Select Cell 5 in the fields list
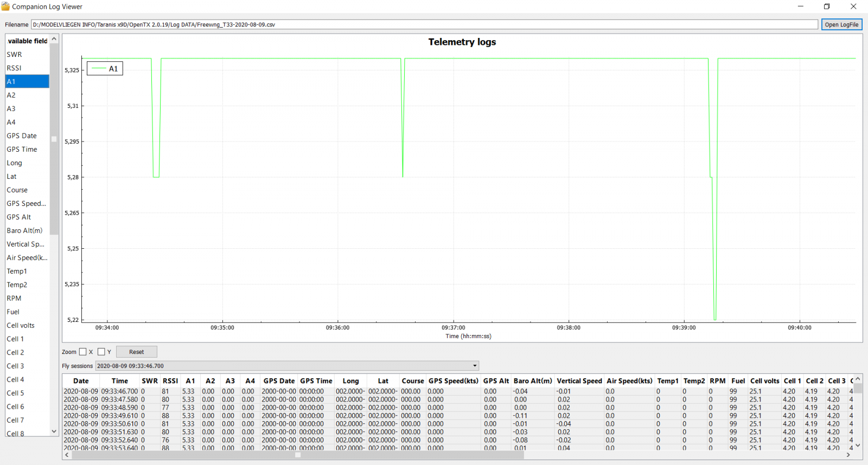This screenshot has width=868, height=465. 27,393
